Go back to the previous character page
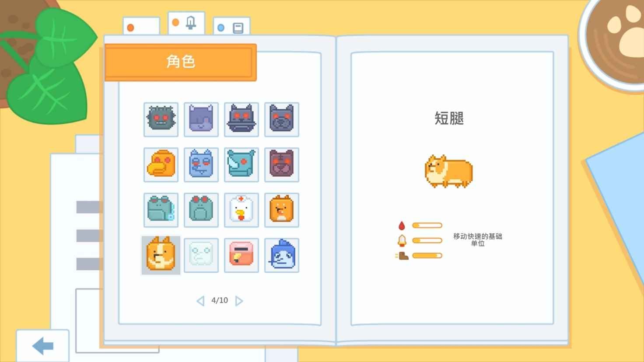The height and width of the screenshot is (362, 644). (200, 300)
